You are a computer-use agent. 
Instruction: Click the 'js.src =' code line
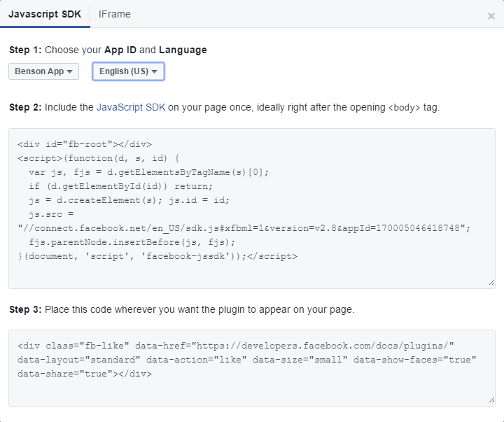[x=51, y=214]
